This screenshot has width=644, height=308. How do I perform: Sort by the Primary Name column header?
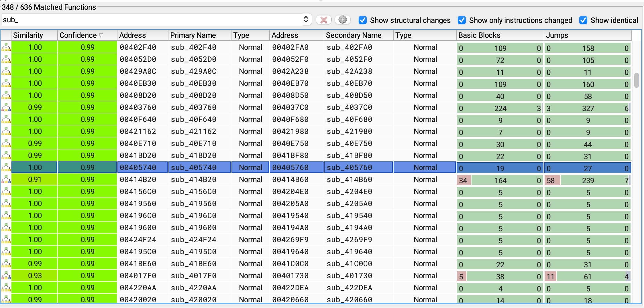200,35
